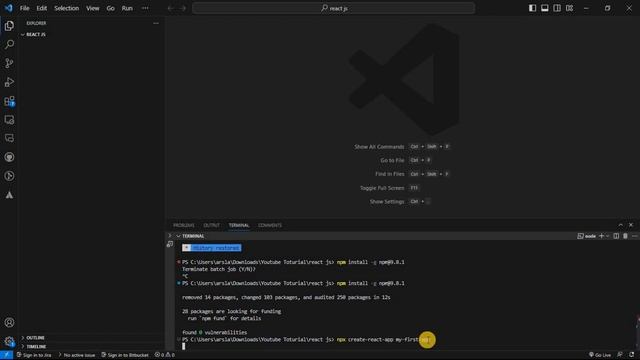640x360 pixels.
Task: Open the feedback icon in status bar
Action: pyautogui.click(x=620, y=355)
